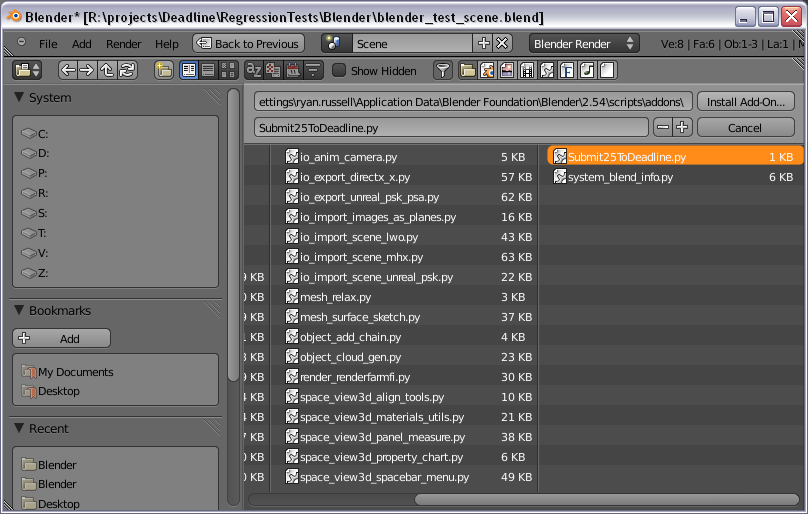Open the Blender Render engine dropdown
Screen dimensions: 808x514
click(584, 43)
